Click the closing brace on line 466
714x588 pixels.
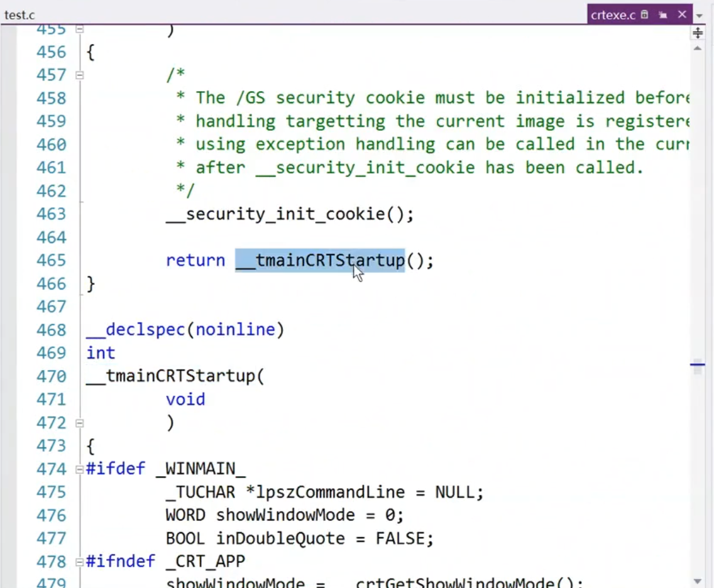point(91,284)
